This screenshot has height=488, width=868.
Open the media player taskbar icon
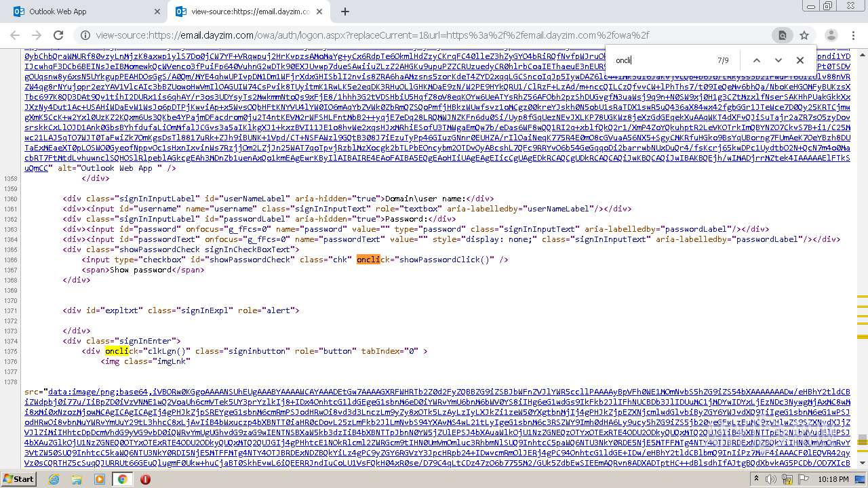100,479
